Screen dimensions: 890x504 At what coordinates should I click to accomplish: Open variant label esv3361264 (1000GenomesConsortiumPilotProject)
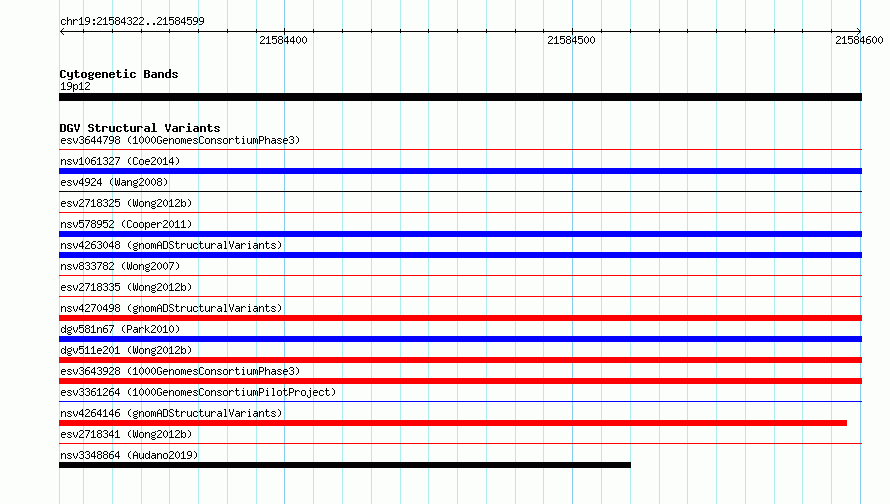click(x=198, y=392)
